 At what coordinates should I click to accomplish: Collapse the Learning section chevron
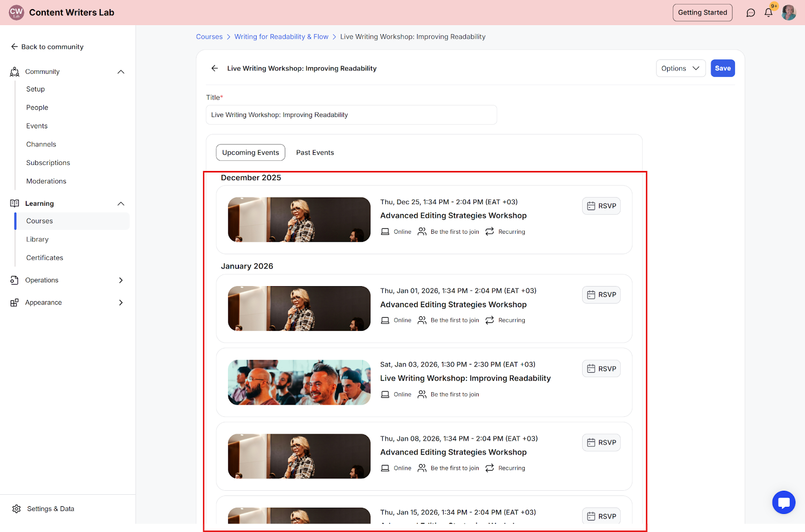[x=121, y=204]
